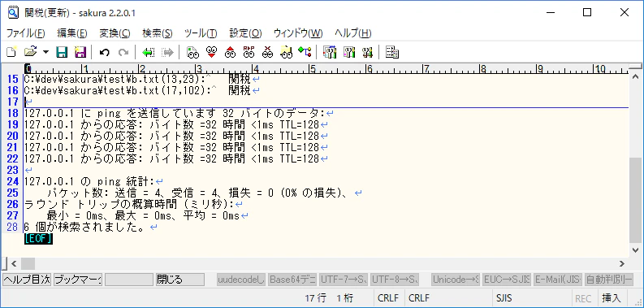Click the UTF-7→S function key button
The image size is (644, 308).
(x=344, y=280)
